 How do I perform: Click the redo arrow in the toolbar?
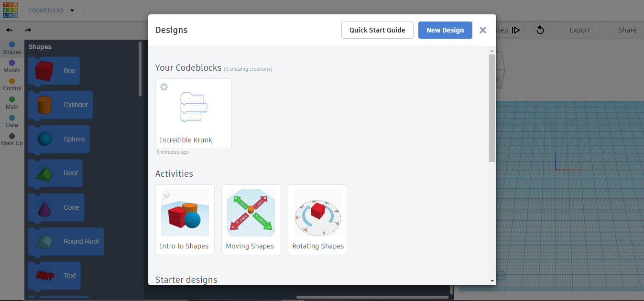coord(27,30)
